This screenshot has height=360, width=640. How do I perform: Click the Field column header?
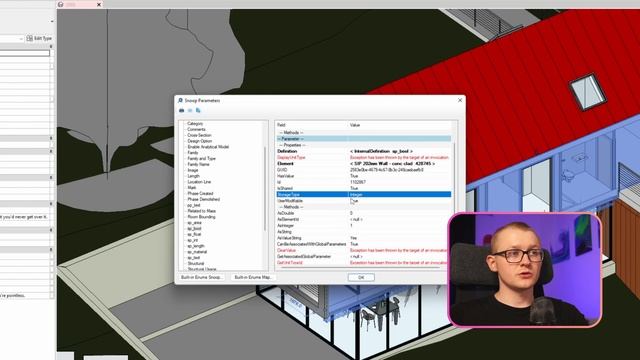pyautogui.click(x=312, y=125)
